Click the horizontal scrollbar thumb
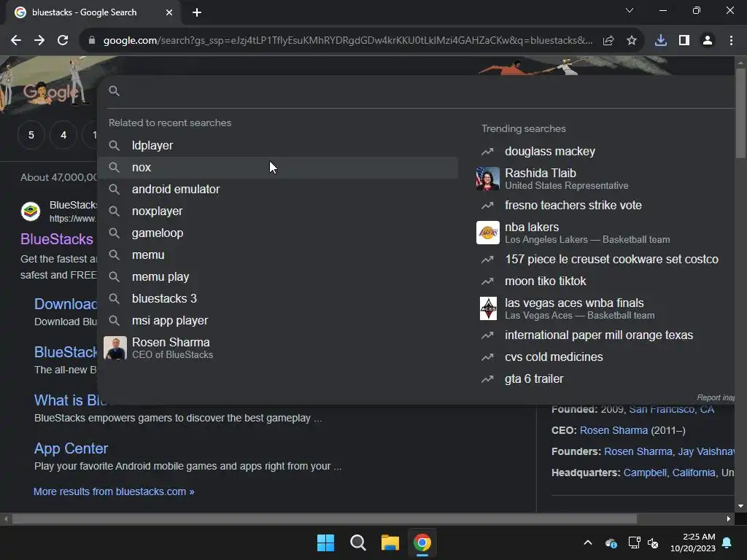This screenshot has height=560, width=747. pyautogui.click(x=325, y=518)
